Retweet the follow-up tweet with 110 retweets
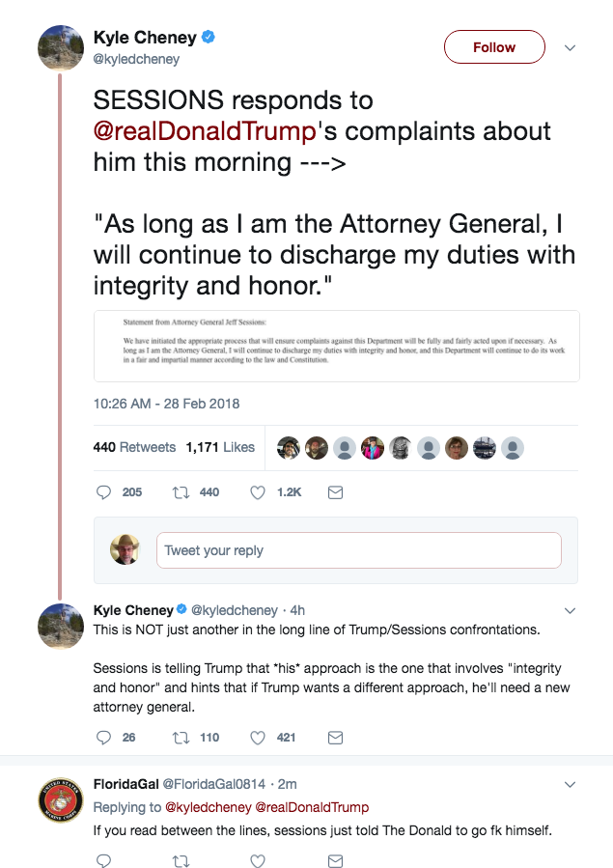Screen dimensions: 613x868 click(x=180, y=738)
